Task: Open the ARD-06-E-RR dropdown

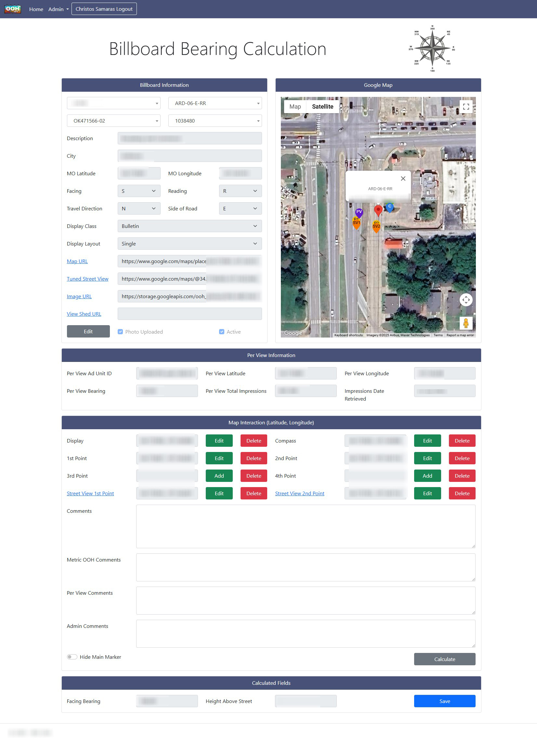Action: tap(215, 103)
